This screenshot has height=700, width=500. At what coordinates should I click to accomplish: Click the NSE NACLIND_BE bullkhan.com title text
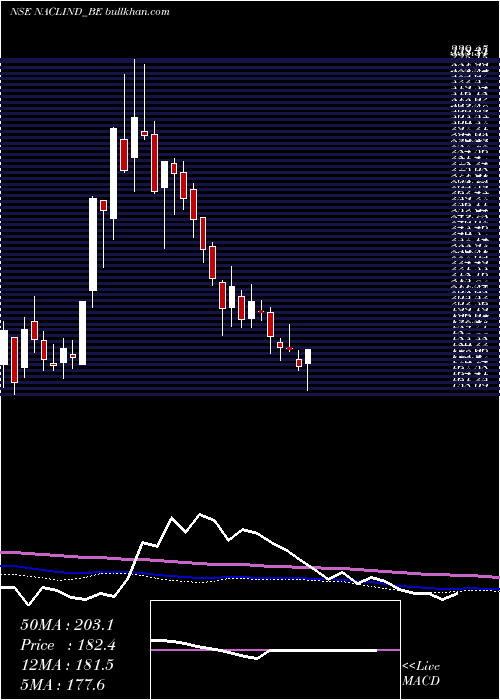[89, 12]
